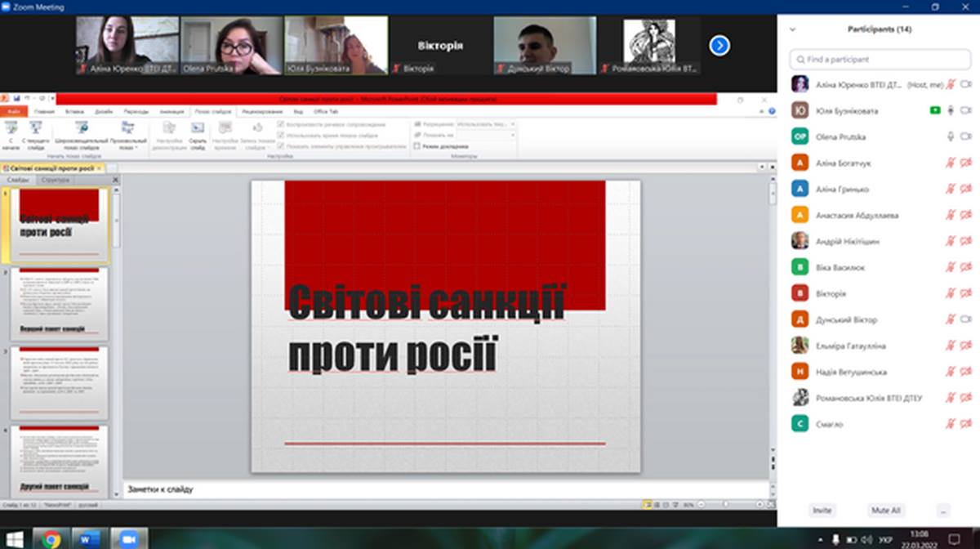Click the broadcast slideshow icon
Image resolution: width=980 pixels, height=549 pixels.
pyautogui.click(x=82, y=128)
